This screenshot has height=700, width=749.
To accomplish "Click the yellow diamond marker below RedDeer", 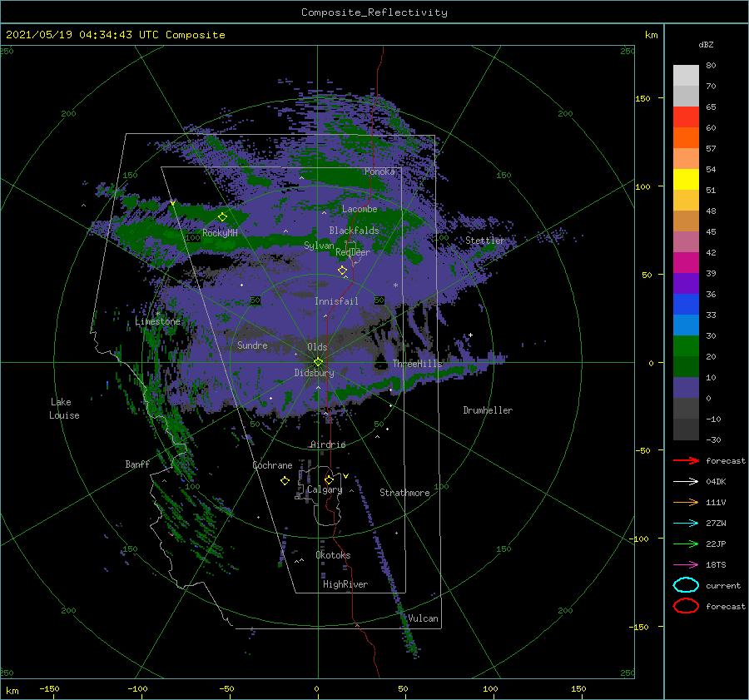I will point(342,271).
